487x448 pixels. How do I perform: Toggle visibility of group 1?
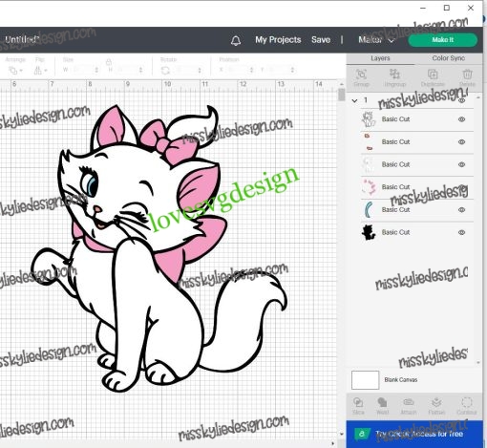pos(461,100)
